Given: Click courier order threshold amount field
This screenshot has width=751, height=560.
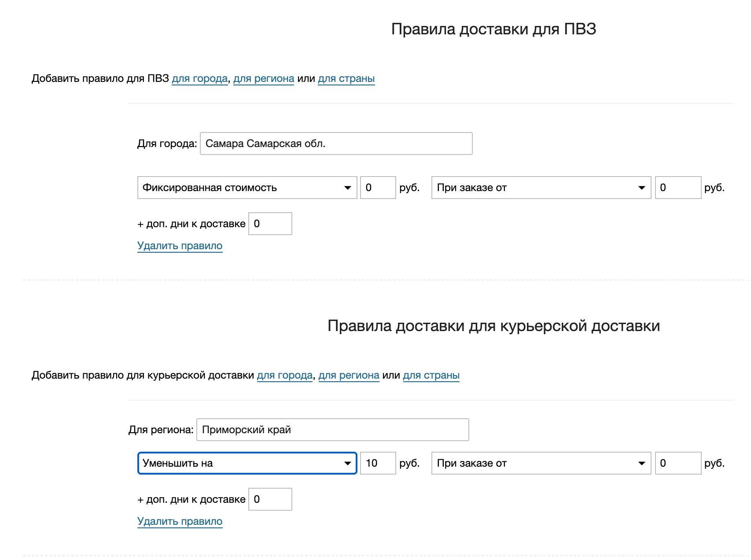Looking at the screenshot, I should pyautogui.click(x=677, y=464).
